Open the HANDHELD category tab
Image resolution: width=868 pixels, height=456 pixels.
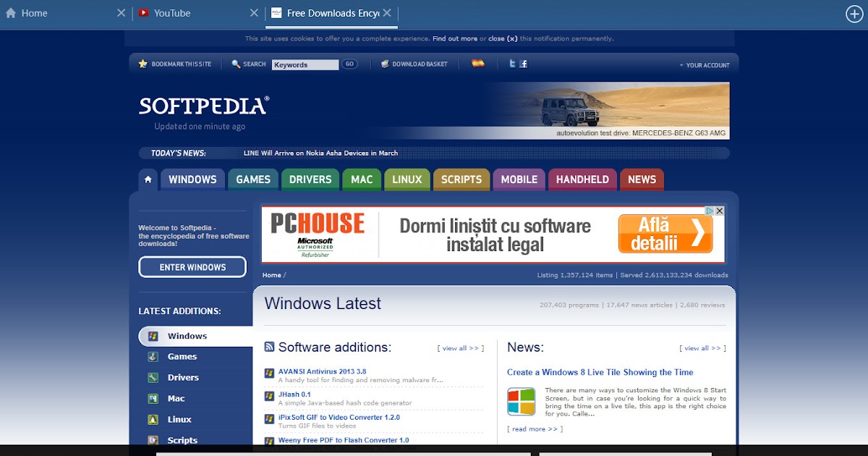click(582, 180)
